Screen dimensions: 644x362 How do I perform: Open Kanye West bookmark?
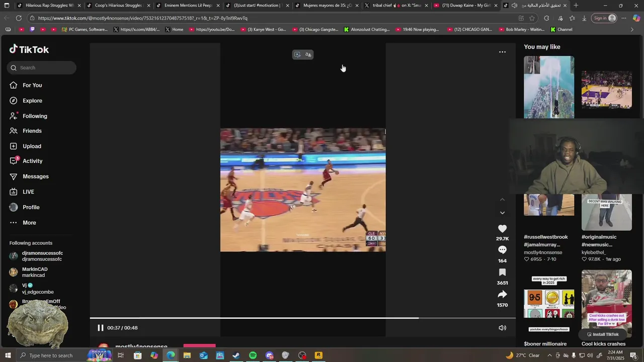263,29
